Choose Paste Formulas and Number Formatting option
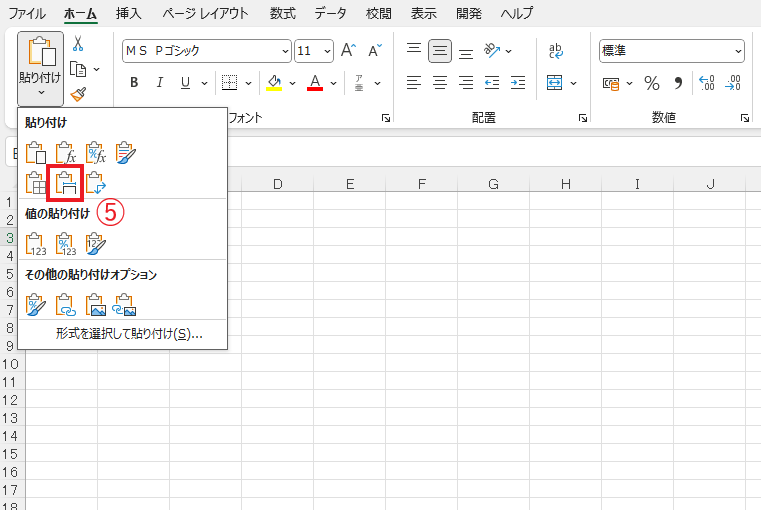The height and width of the screenshot is (510, 761). (x=96, y=153)
